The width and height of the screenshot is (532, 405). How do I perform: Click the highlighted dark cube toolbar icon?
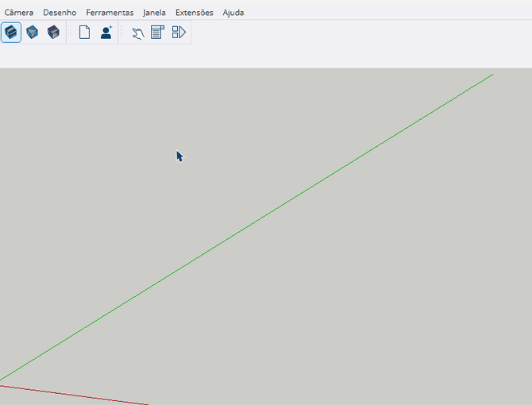pyautogui.click(x=11, y=33)
